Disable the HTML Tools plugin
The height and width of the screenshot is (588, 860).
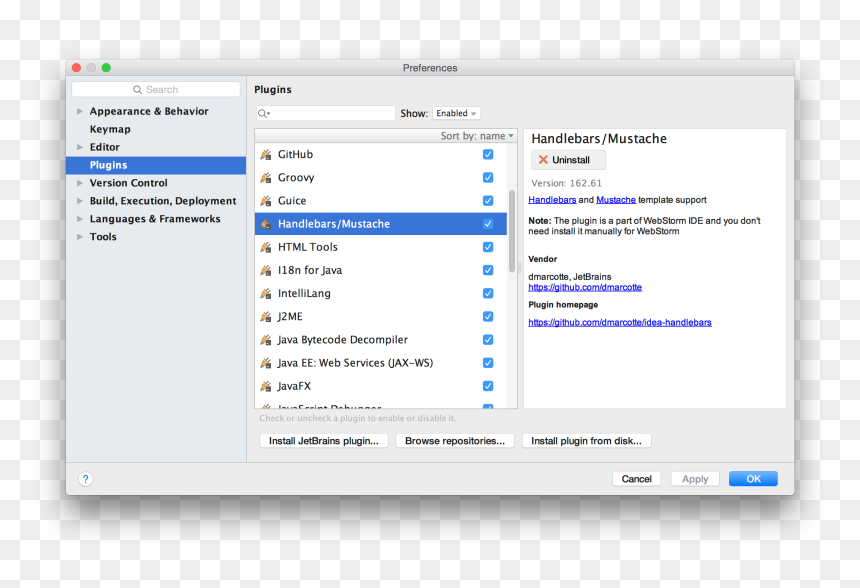(x=488, y=247)
